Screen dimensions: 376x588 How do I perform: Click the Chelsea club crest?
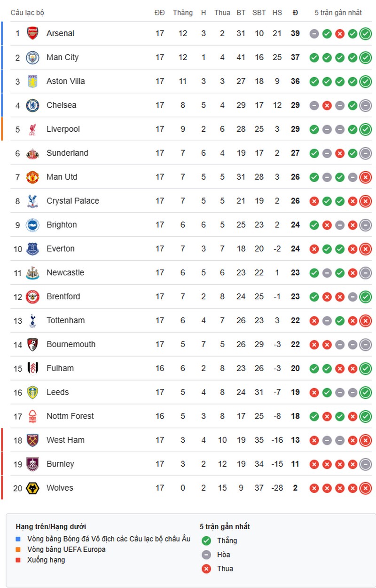(32, 105)
